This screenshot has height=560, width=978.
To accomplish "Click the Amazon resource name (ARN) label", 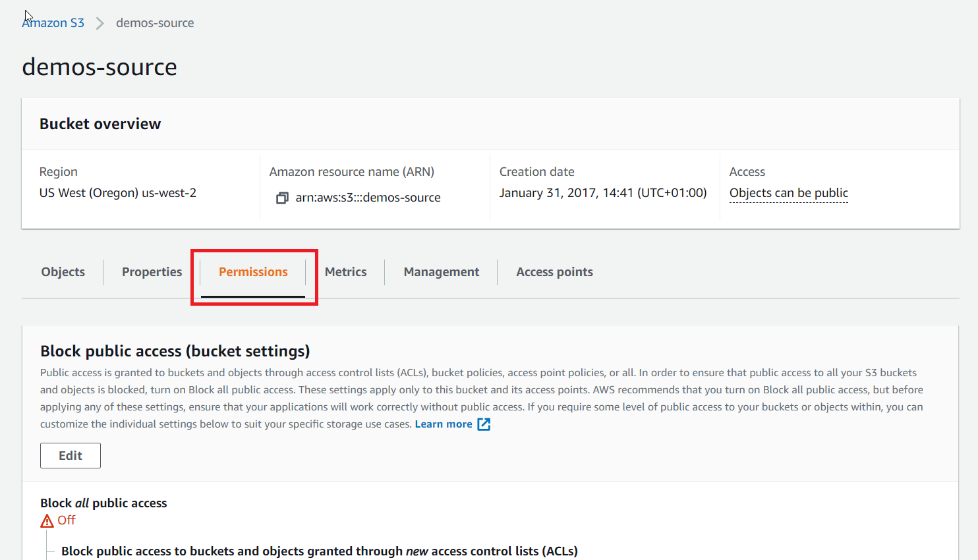I will pyautogui.click(x=352, y=172).
